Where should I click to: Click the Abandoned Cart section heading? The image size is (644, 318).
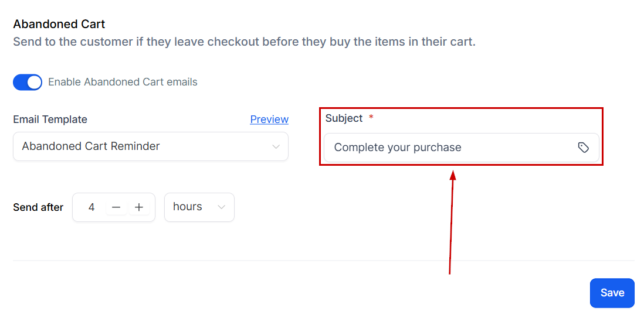click(x=59, y=25)
